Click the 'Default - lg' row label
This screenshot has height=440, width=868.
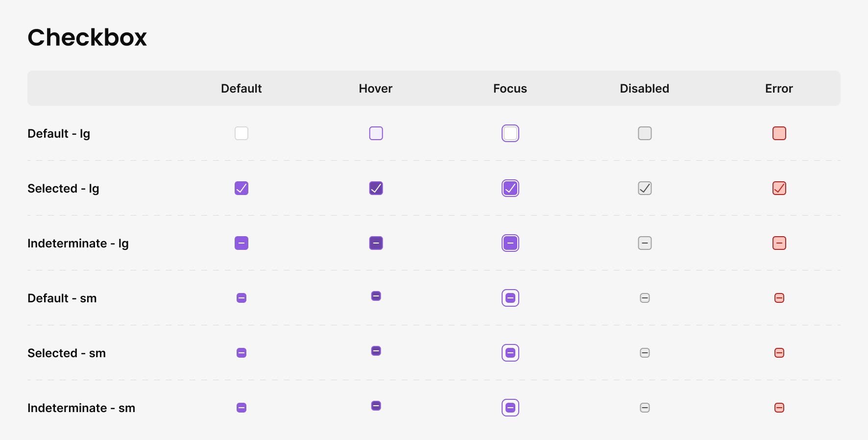[59, 134]
